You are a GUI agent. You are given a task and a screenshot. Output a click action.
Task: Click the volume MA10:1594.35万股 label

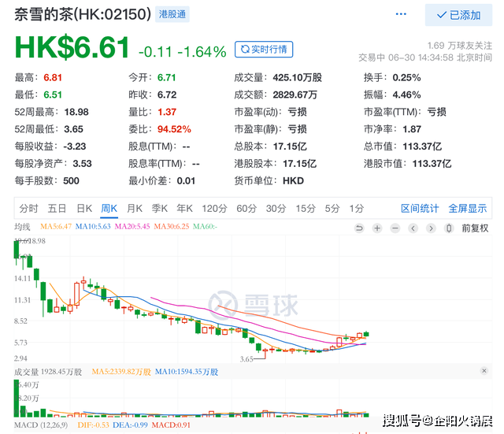187,372
